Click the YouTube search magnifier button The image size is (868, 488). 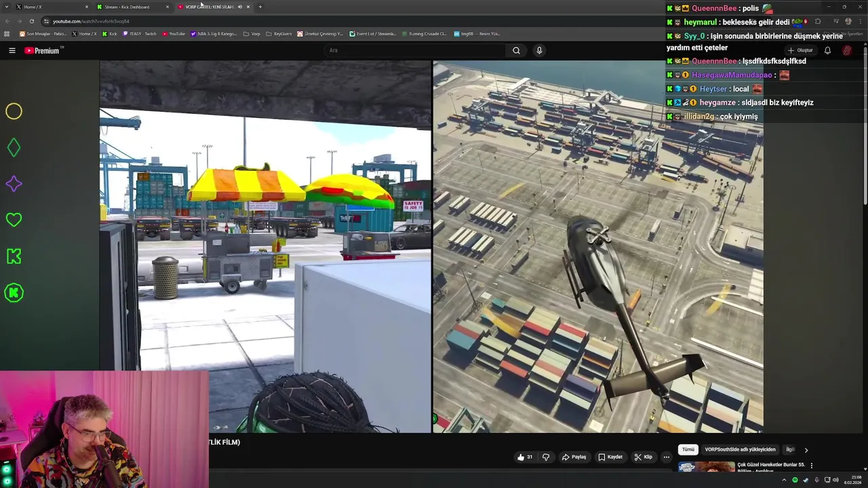pos(516,50)
